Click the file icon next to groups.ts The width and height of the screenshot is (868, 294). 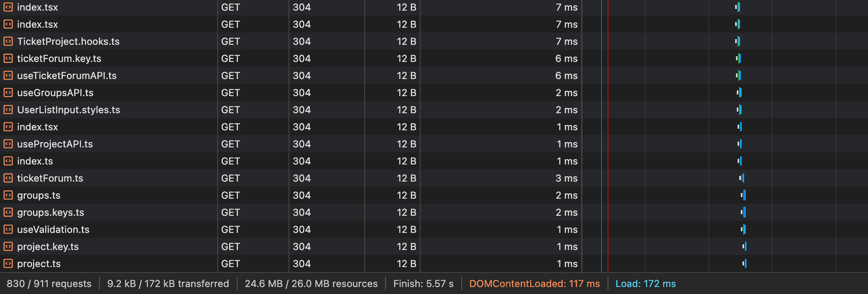8,196
